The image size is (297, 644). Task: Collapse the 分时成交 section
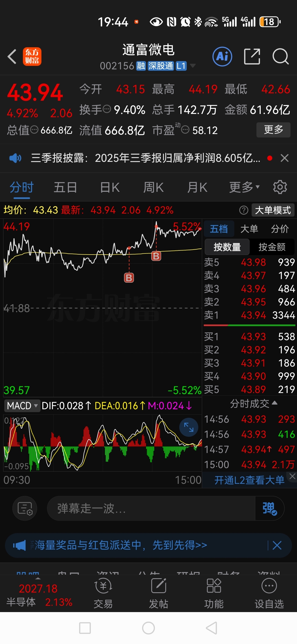click(254, 404)
